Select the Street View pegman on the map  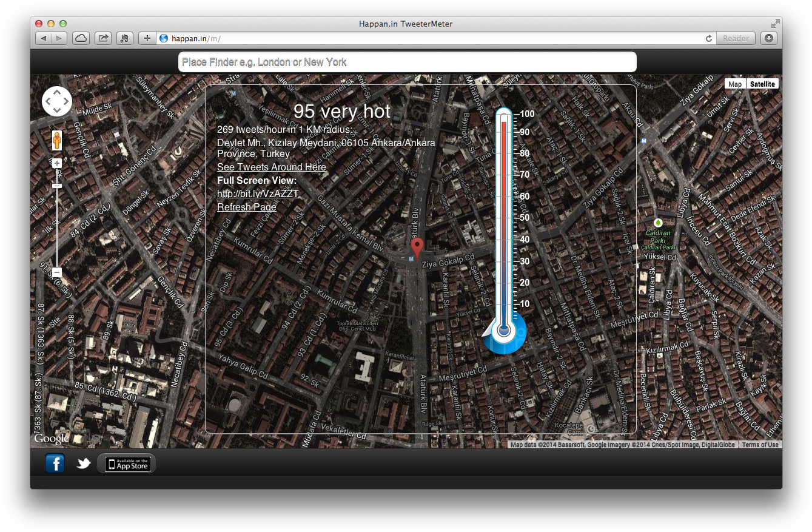pos(56,140)
